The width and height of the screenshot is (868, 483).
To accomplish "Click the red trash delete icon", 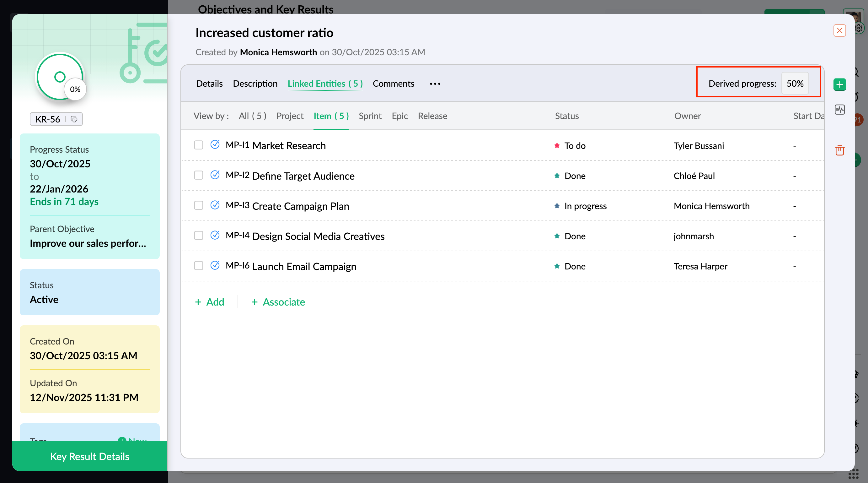I will [839, 150].
